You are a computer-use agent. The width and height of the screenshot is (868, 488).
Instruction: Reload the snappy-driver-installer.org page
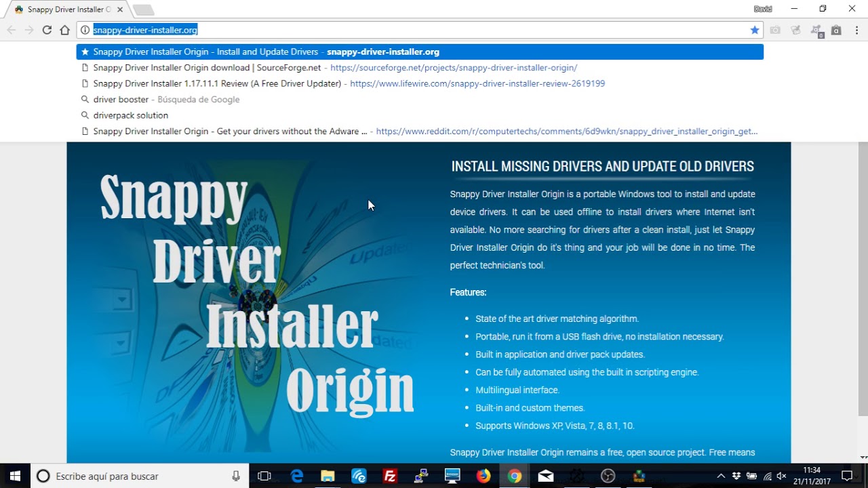tap(46, 30)
